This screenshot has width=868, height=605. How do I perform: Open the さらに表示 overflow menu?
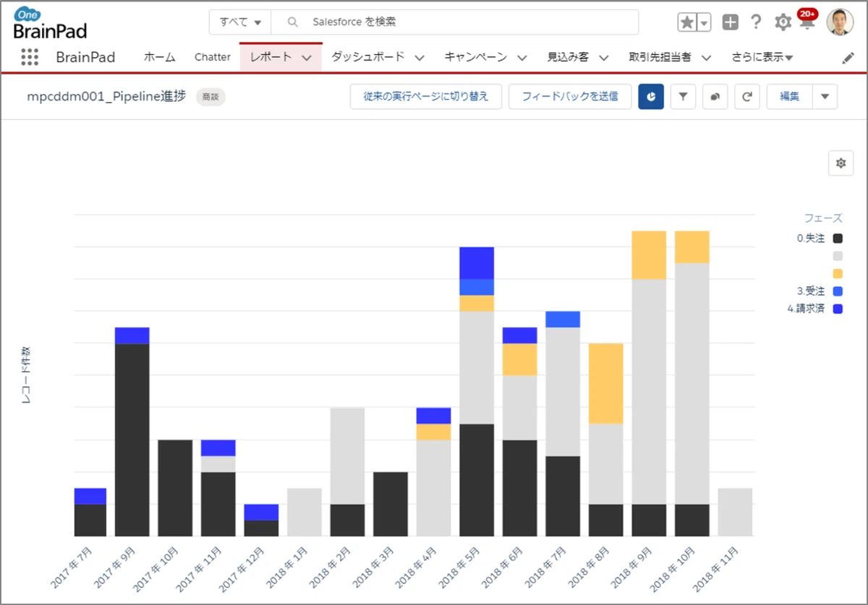click(x=762, y=57)
